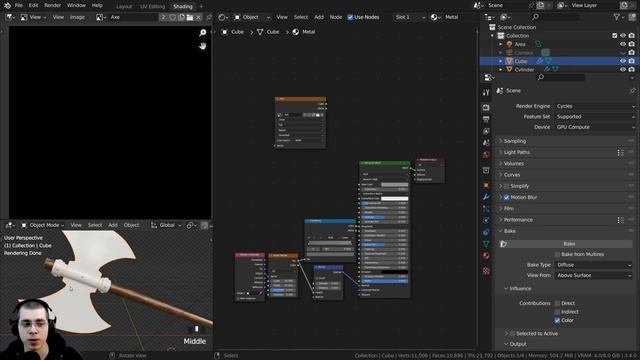640x360 pixels.
Task: Enable the Indirect contribution checkbox
Action: point(557,312)
